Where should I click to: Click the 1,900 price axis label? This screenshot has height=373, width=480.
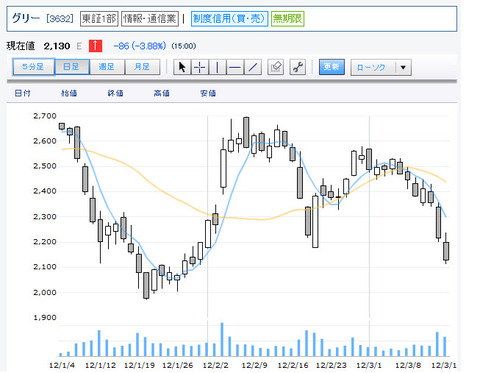tap(45, 318)
